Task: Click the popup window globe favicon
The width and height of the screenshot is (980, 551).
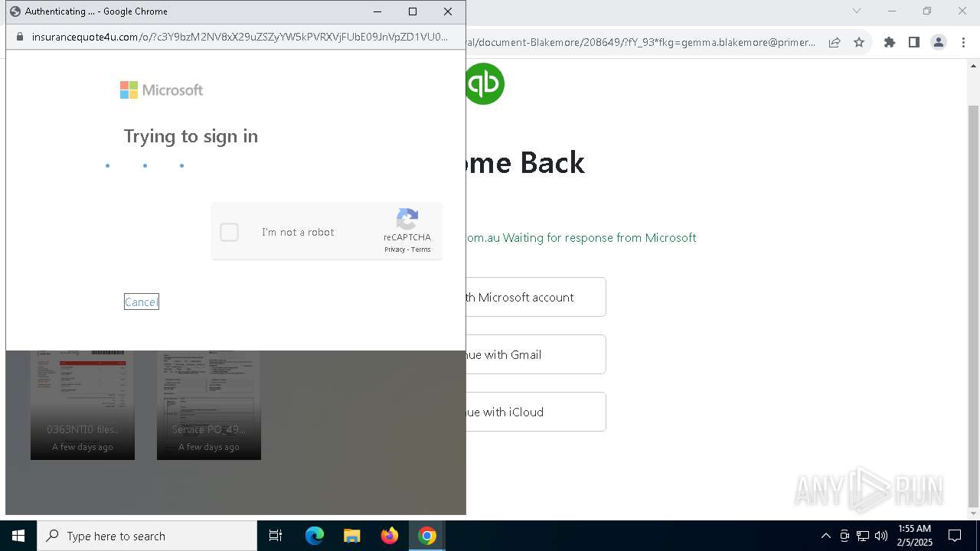Action: (x=15, y=11)
